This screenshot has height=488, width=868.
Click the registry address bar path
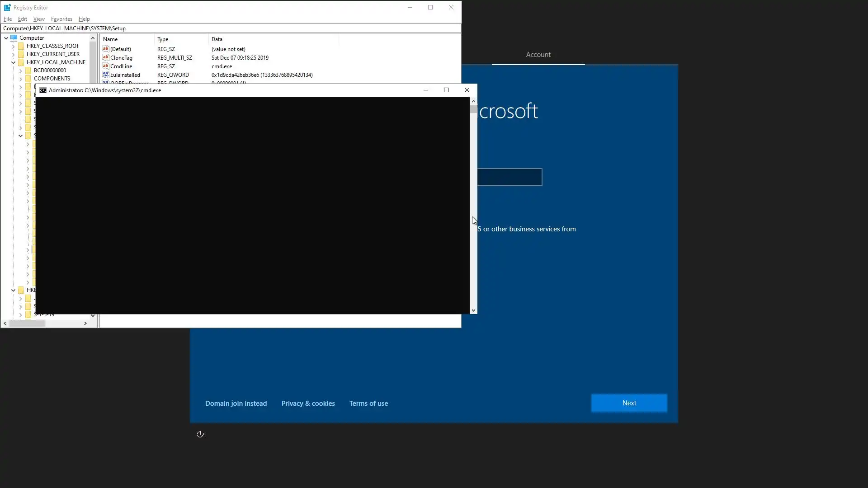[x=64, y=28]
